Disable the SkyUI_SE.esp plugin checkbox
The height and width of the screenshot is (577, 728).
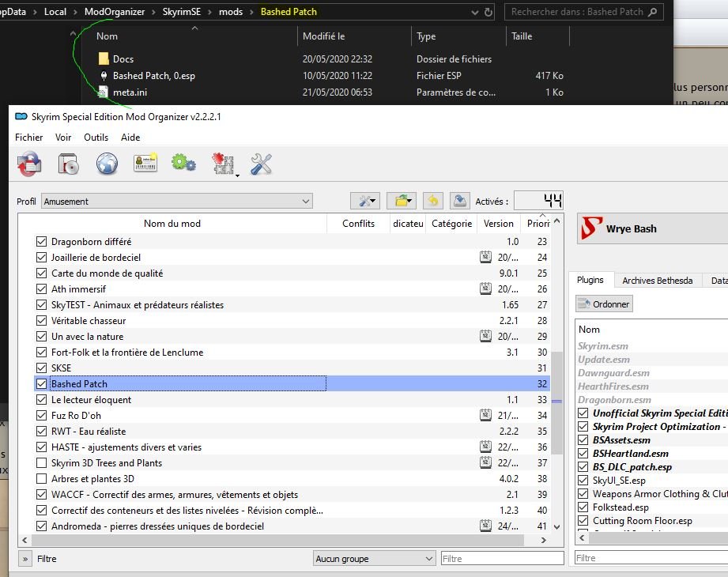(583, 480)
